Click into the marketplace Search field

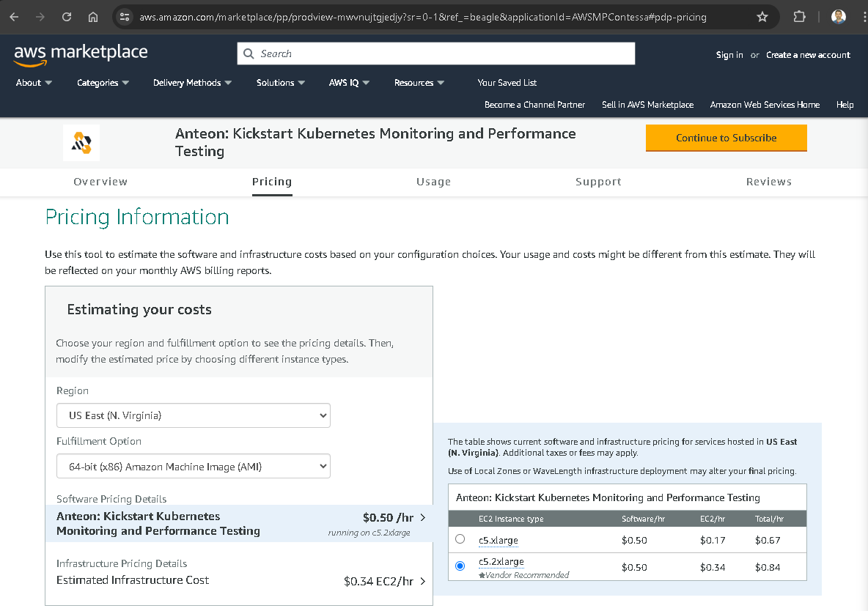coord(440,53)
